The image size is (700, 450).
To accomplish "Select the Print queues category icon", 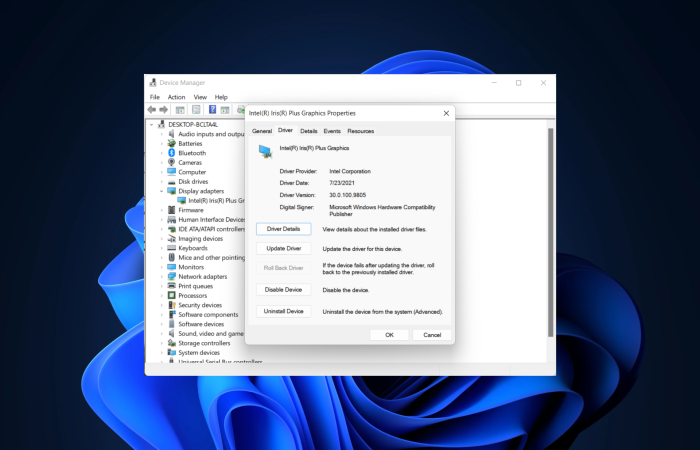I will (171, 286).
